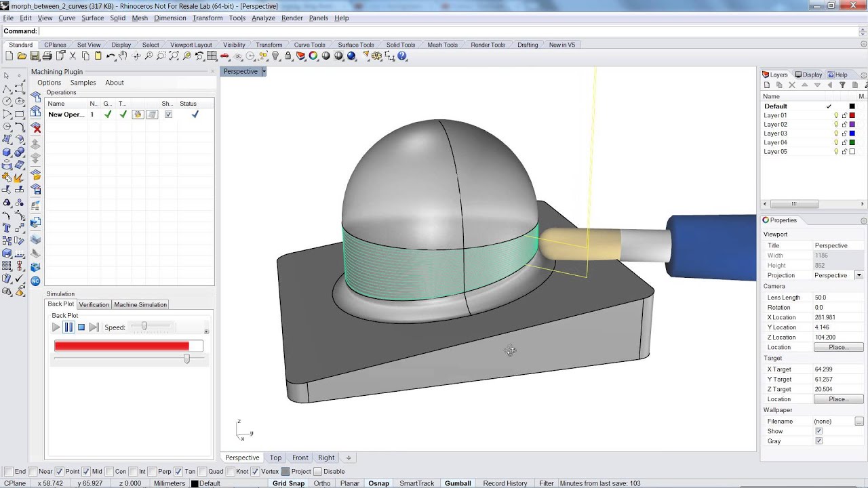Toggle the Near osnap checkbox
868x488 pixels.
[x=31, y=472]
